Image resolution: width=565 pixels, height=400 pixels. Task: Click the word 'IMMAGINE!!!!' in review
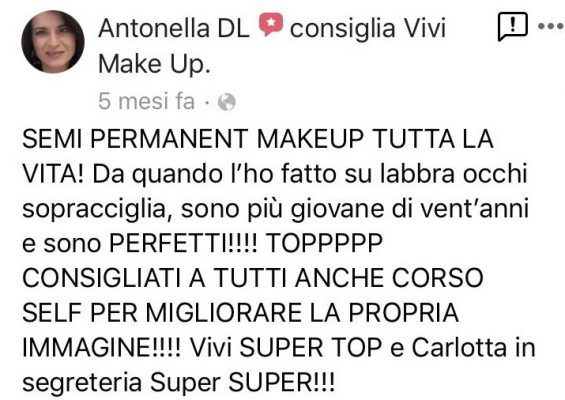pos(102,347)
